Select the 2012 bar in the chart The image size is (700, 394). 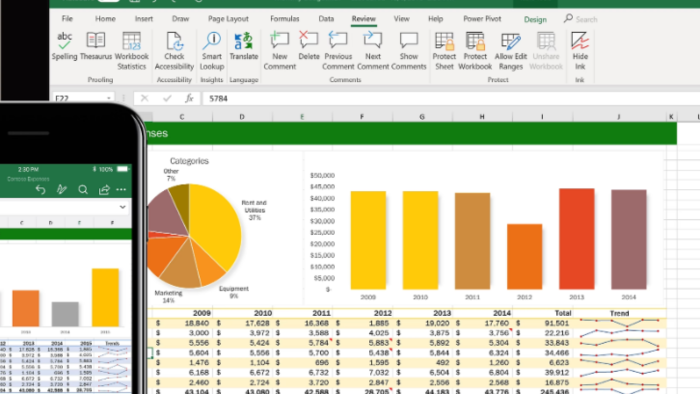[x=525, y=257]
